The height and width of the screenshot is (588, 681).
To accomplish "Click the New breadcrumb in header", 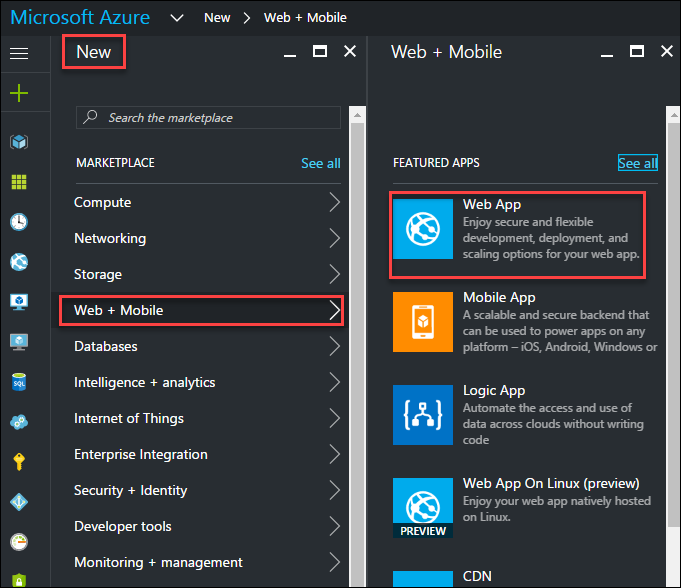I will 217,18.
